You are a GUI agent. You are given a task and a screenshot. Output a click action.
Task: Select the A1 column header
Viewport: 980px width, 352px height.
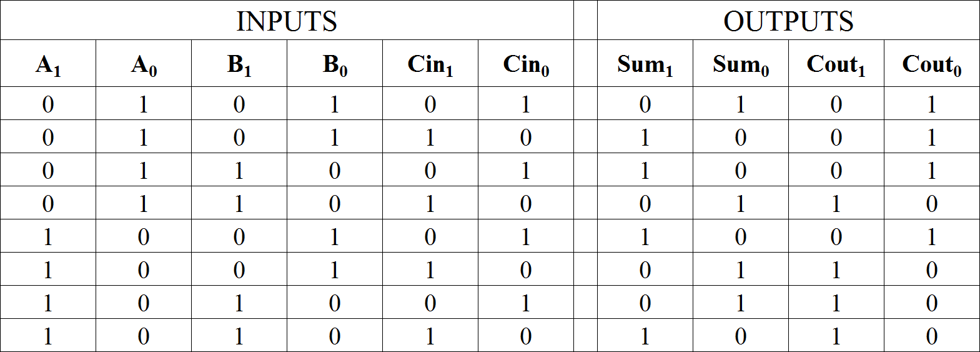tap(48, 64)
